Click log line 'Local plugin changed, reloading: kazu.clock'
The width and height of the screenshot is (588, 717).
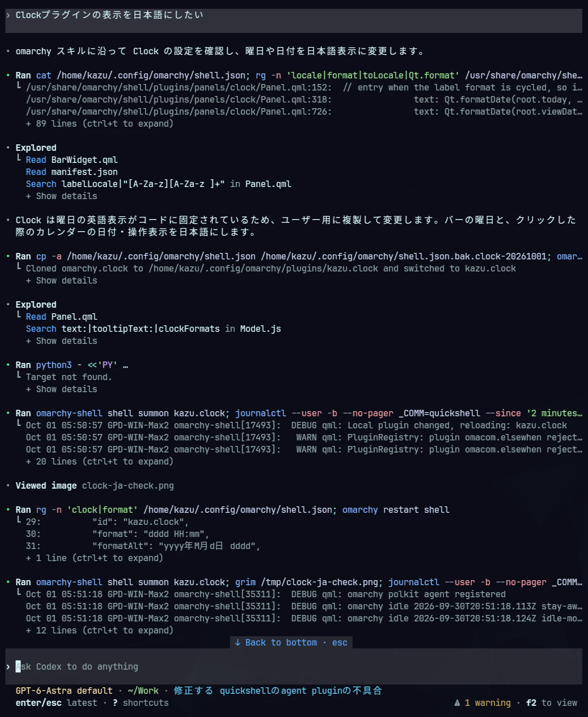[296, 425]
